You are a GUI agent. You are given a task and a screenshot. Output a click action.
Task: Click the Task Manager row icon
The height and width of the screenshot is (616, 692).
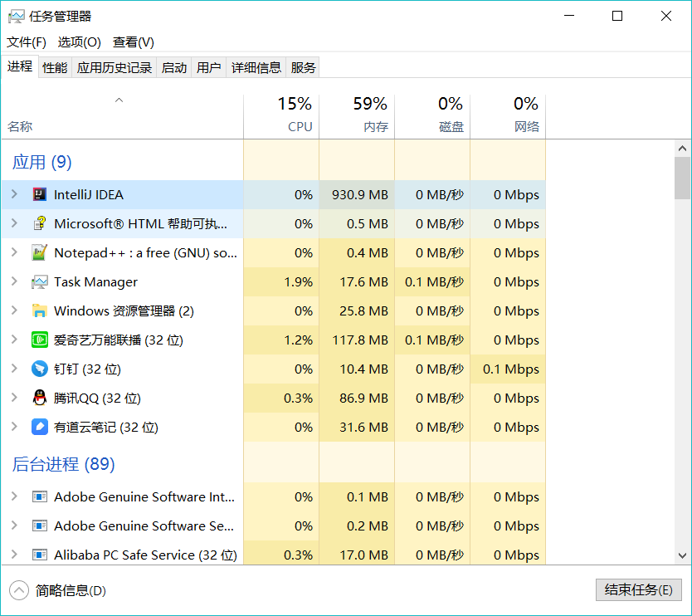(x=39, y=282)
